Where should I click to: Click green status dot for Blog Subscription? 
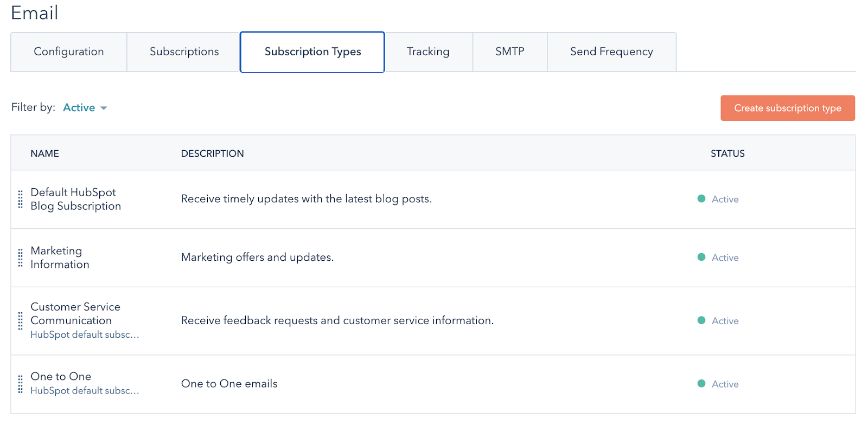pos(701,199)
